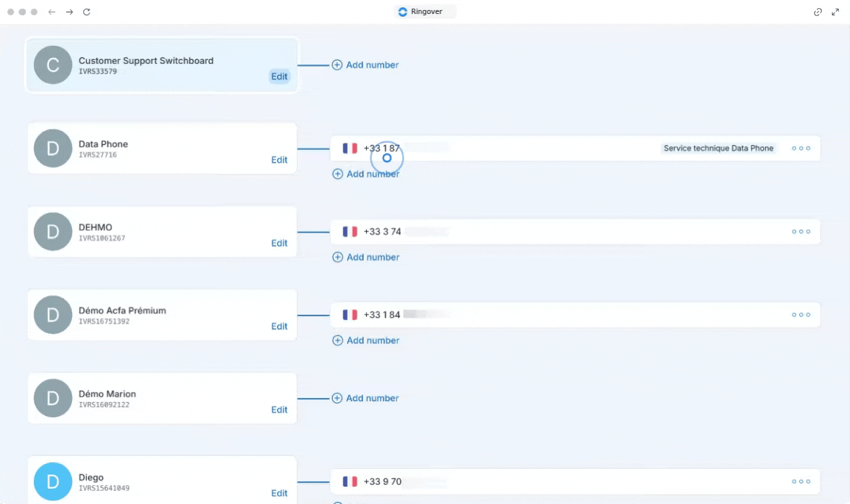Screen dimensions: 850x504
Task: Click Démo Marion avatar
Action: pos(53,398)
